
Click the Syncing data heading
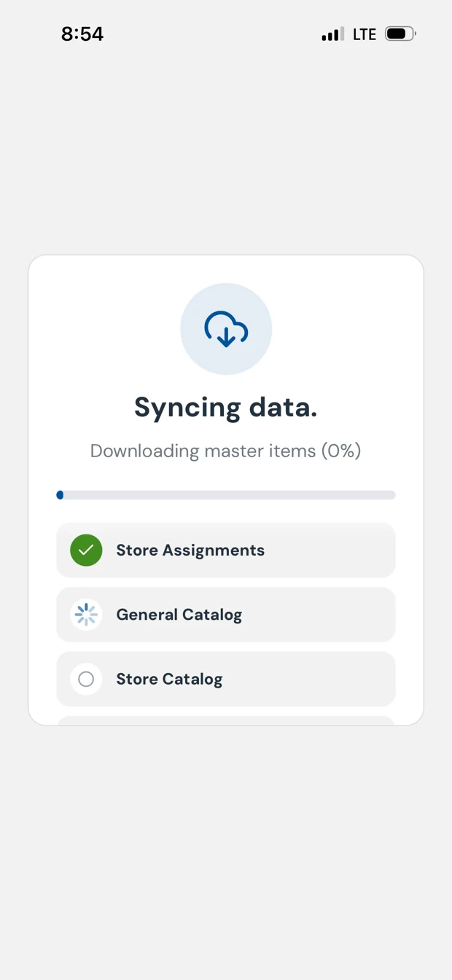pyautogui.click(x=226, y=407)
